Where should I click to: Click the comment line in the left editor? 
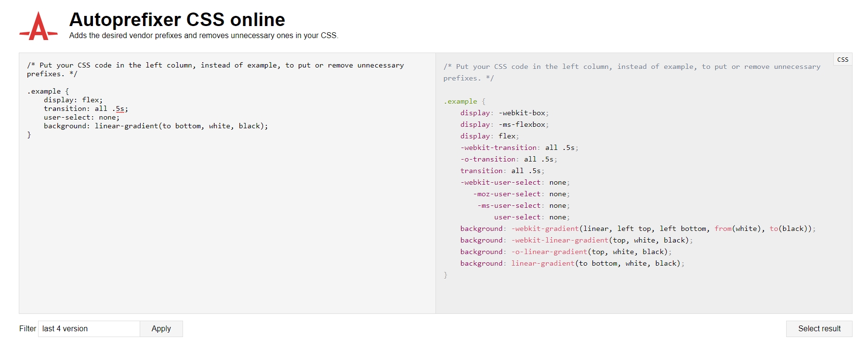(215, 69)
